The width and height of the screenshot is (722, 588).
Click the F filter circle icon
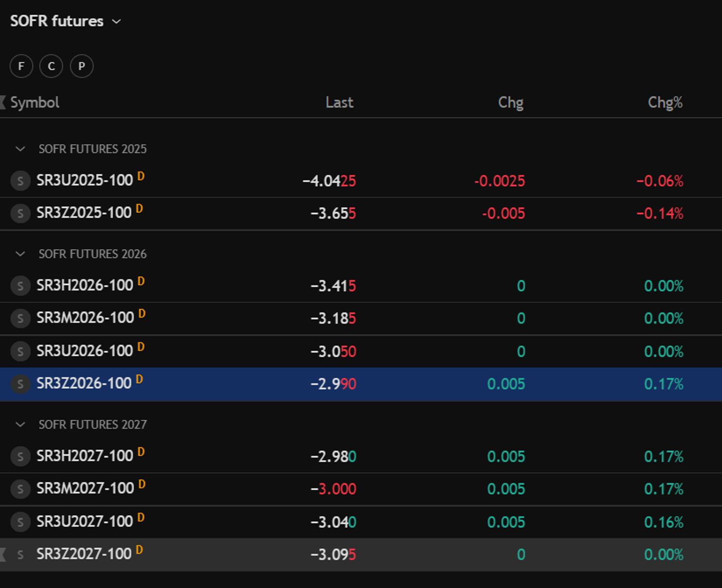click(21, 66)
